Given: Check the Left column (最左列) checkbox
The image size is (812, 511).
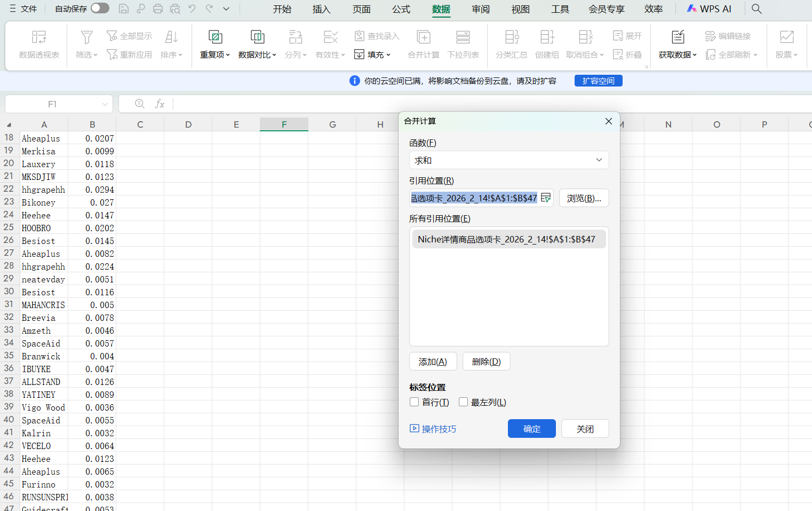Looking at the screenshot, I should click(x=463, y=402).
